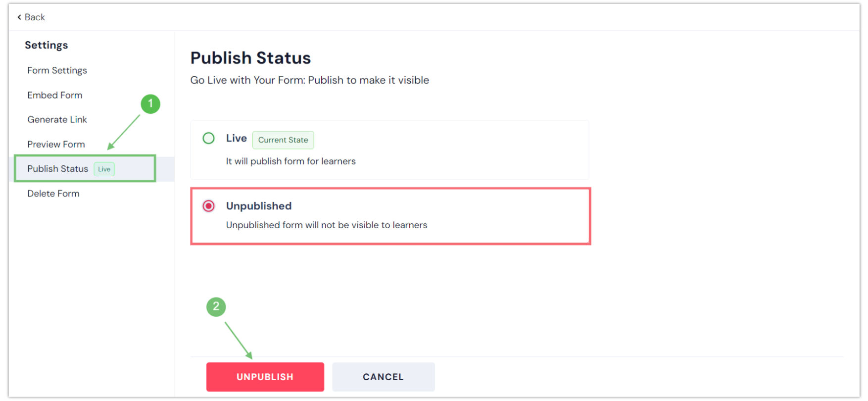The height and width of the screenshot is (401, 868).
Task: Open Delete Form settings
Action: click(x=53, y=194)
